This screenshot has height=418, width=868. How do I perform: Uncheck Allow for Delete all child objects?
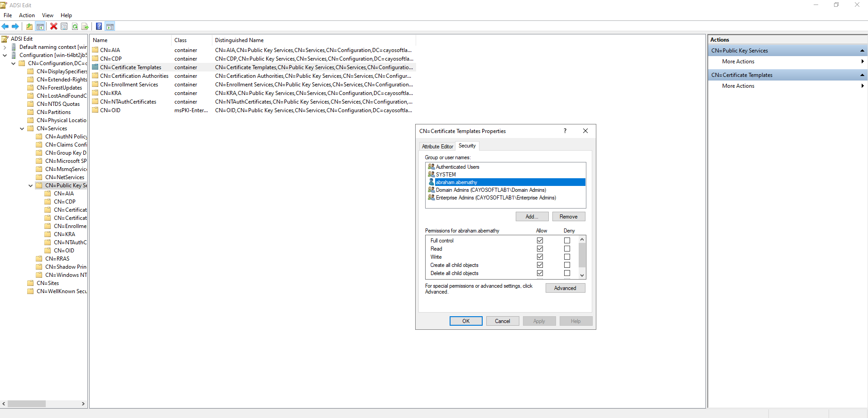point(540,273)
